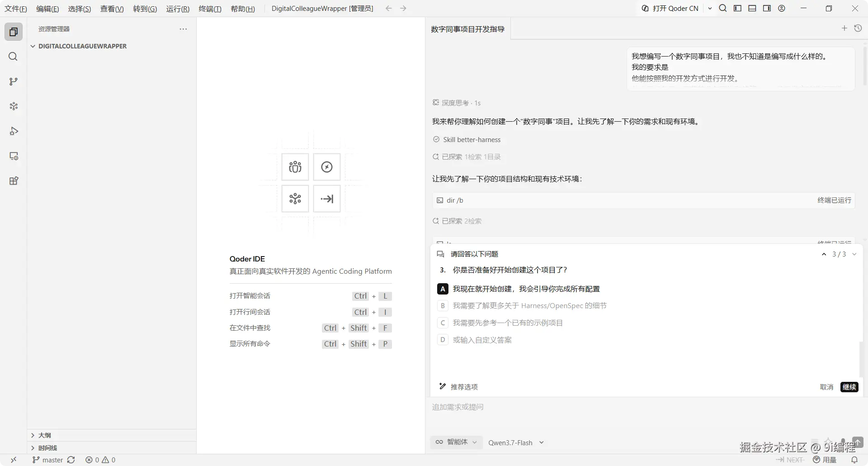The width and height of the screenshot is (868, 466).
Task: Open the Source Control view
Action: pos(14,81)
